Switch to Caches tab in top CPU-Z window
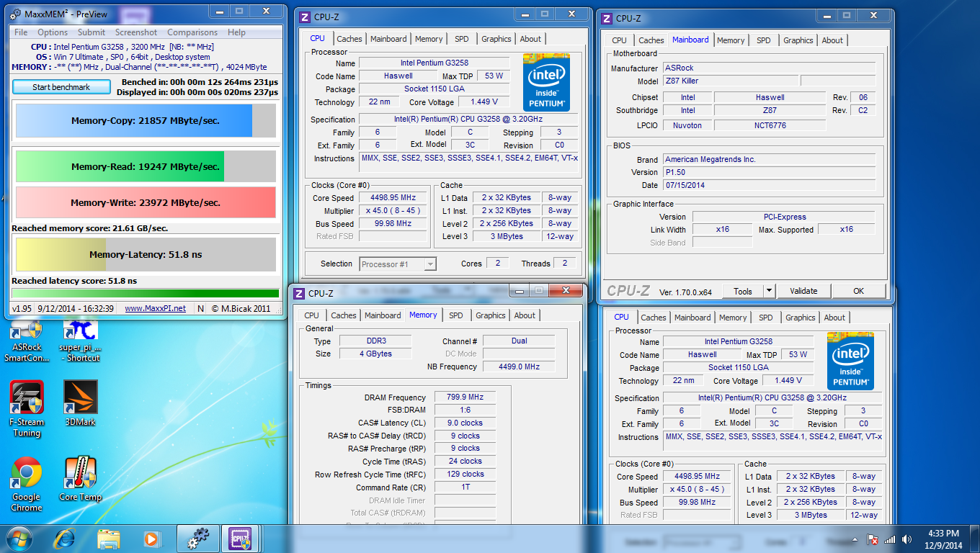980x553 pixels. [349, 39]
